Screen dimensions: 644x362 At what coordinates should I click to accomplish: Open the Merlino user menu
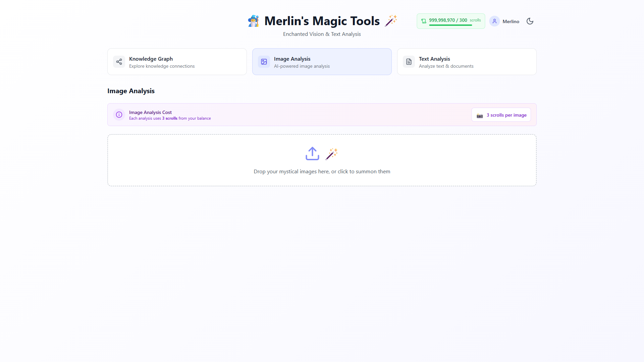click(504, 21)
